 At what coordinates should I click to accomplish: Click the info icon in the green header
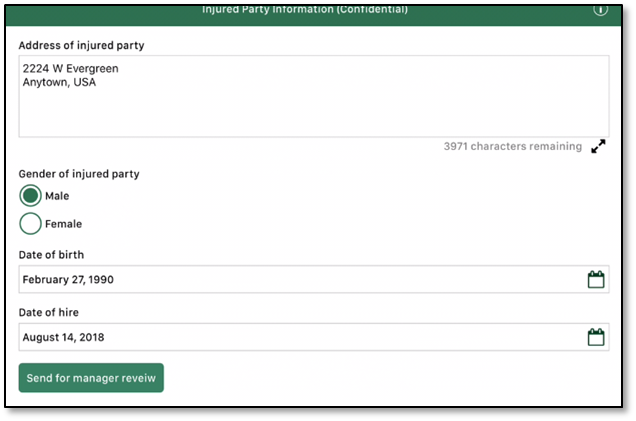point(600,9)
